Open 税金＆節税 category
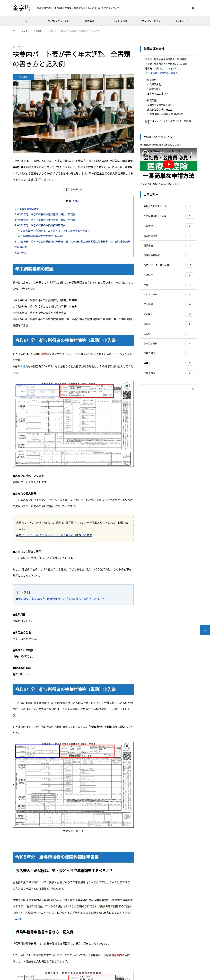This screenshot has height=980, width=210. click(168, 373)
